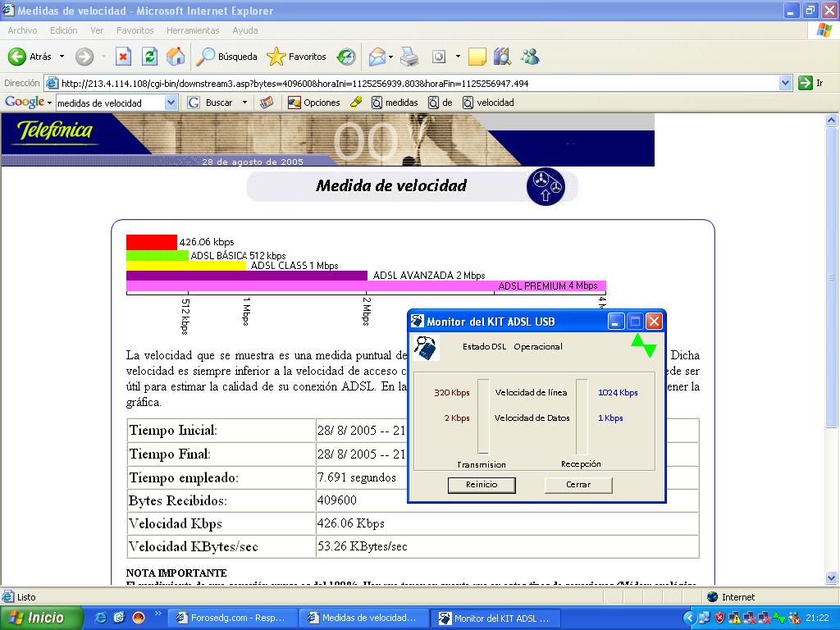Screen dimensions: 840x630
Task: Click the Telefónica logo
Action: tap(55, 130)
